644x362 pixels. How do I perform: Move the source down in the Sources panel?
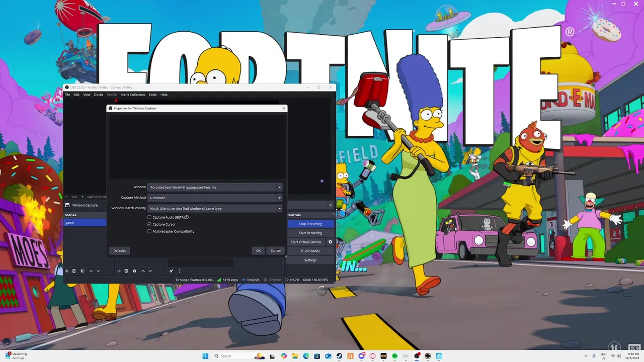click(150, 271)
